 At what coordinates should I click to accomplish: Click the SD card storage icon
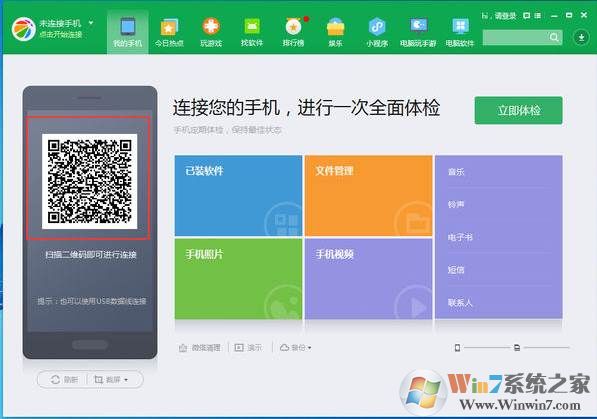(517, 347)
